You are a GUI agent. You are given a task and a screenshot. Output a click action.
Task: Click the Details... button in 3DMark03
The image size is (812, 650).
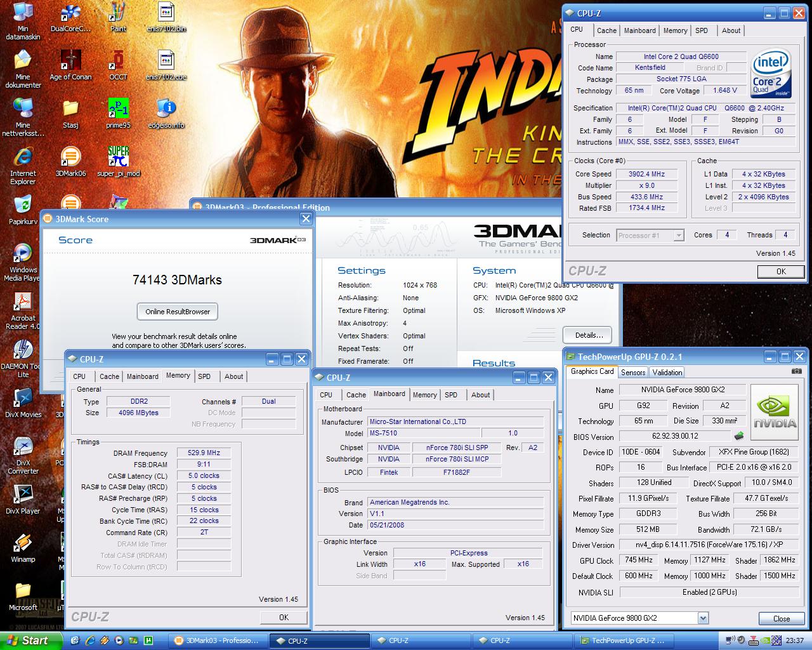(x=589, y=335)
